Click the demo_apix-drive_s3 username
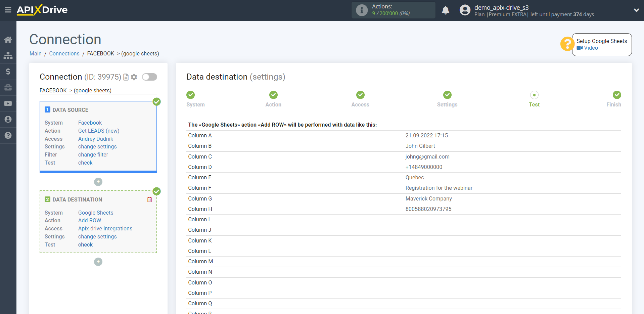 click(x=501, y=7)
